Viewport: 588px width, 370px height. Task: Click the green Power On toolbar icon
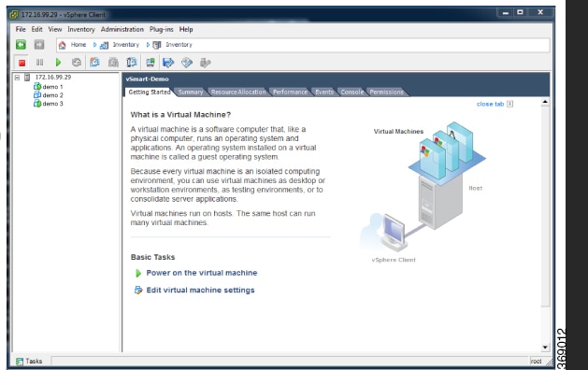coord(58,63)
